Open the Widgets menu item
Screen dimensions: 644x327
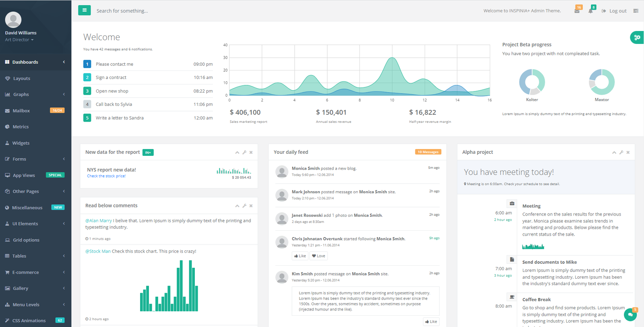pyautogui.click(x=21, y=143)
